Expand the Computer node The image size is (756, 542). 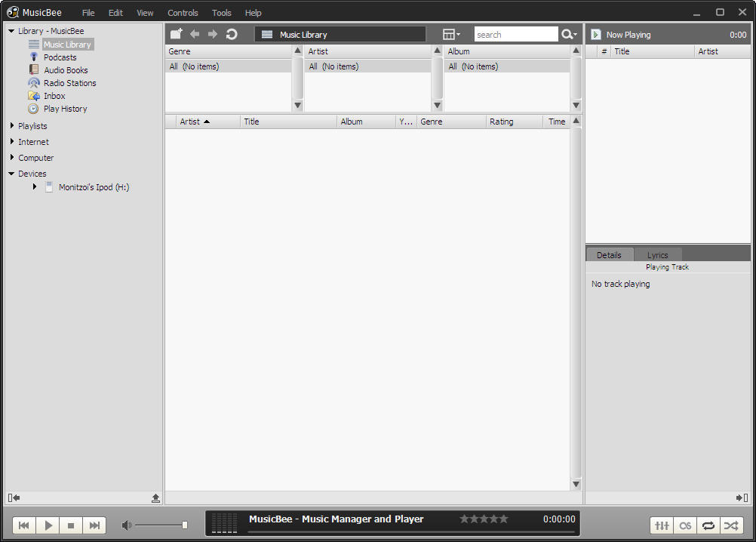pos(11,158)
